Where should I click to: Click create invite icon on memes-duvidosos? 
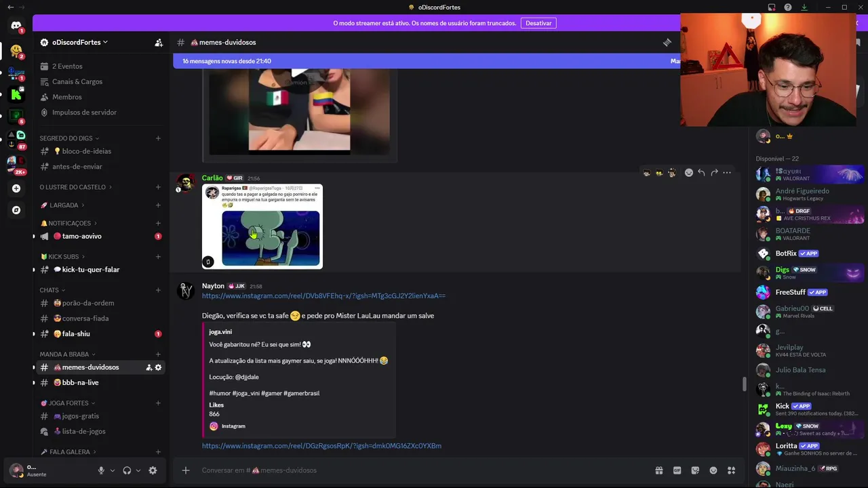tap(149, 367)
